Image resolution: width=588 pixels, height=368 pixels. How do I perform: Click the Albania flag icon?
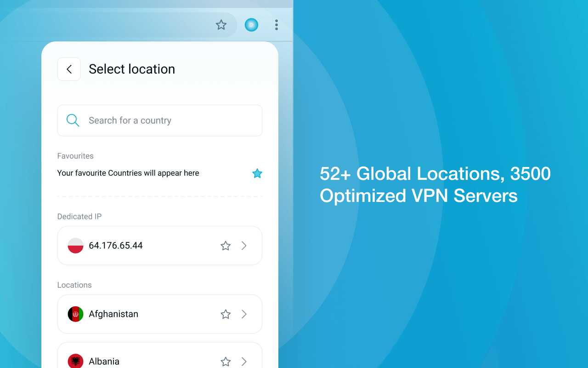(x=75, y=361)
